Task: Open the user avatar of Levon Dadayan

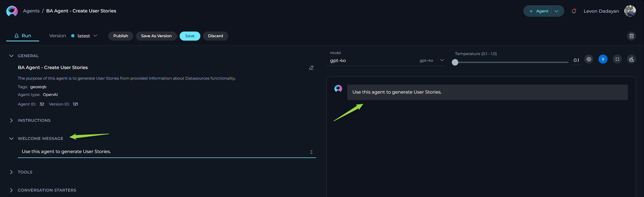Action: 630,11
